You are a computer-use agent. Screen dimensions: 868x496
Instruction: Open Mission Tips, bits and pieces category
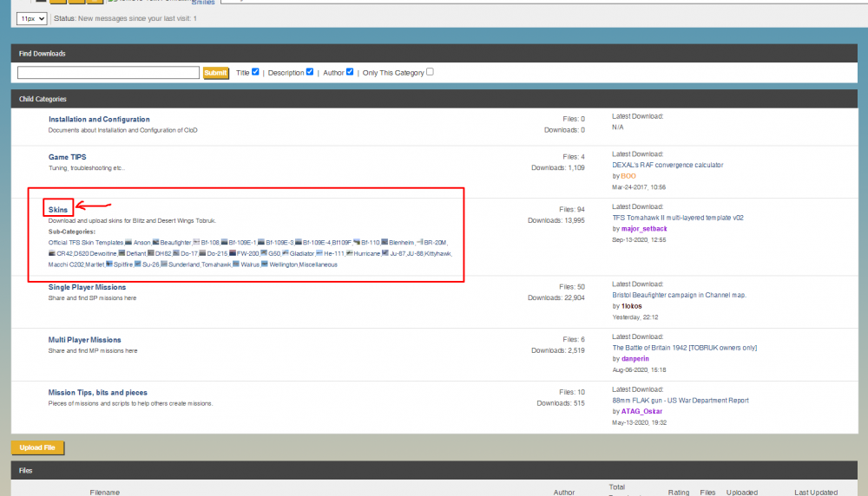(97, 392)
